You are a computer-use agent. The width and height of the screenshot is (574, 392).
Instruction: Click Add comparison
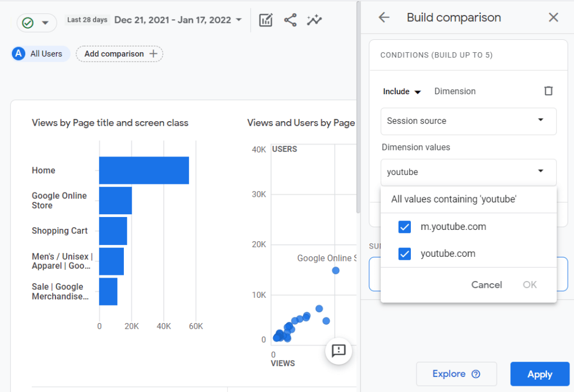119,53
